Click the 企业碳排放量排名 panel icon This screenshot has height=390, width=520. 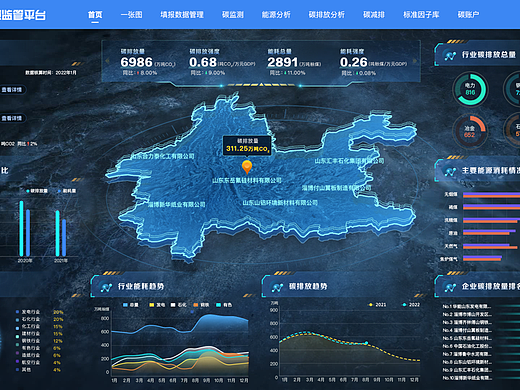(450, 287)
